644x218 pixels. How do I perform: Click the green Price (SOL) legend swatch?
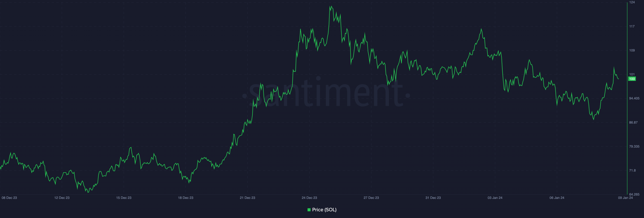pos(309,210)
